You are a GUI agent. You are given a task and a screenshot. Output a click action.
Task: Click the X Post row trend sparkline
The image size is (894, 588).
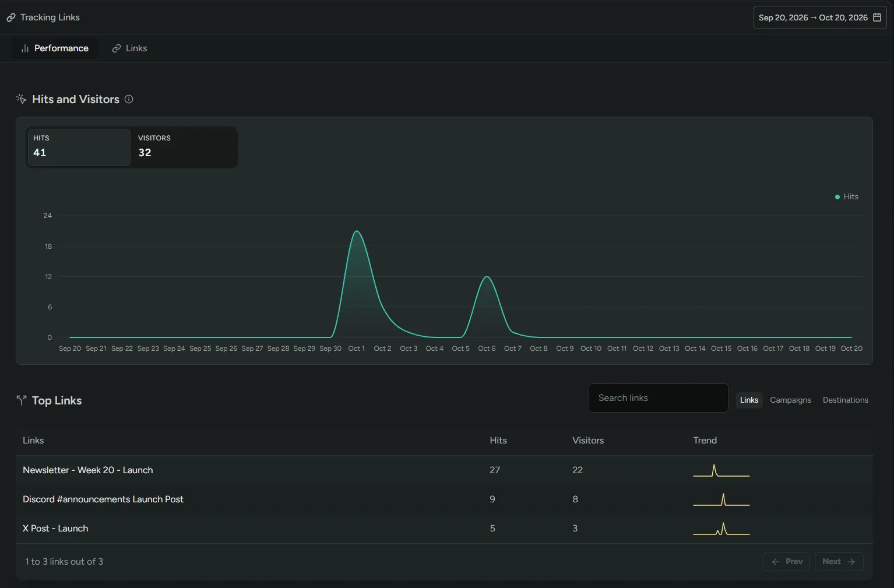click(721, 529)
